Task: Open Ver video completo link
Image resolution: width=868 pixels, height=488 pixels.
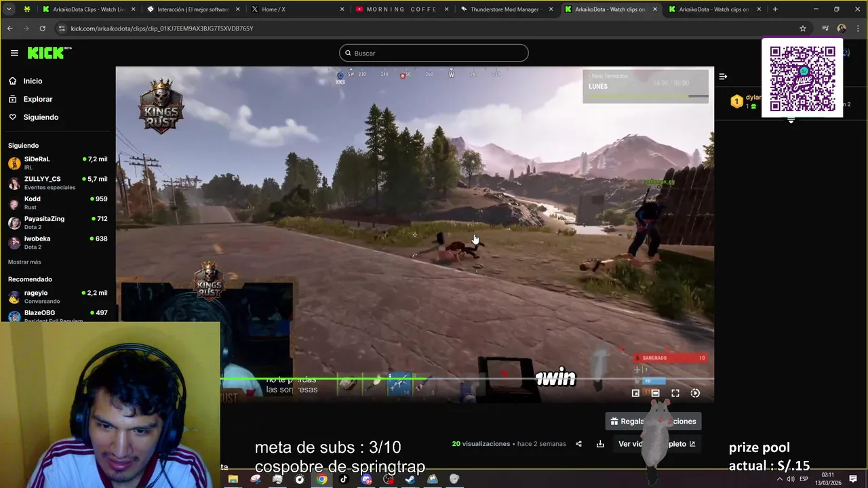Action: point(656,444)
